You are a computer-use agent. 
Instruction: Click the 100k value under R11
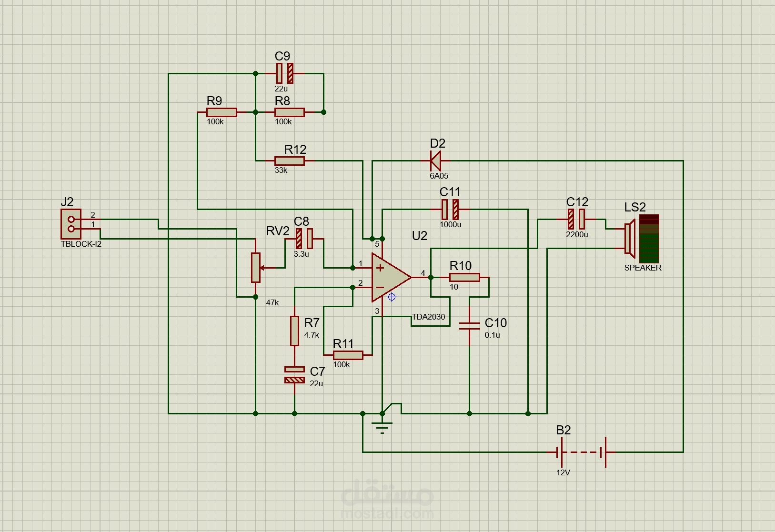[x=342, y=364]
